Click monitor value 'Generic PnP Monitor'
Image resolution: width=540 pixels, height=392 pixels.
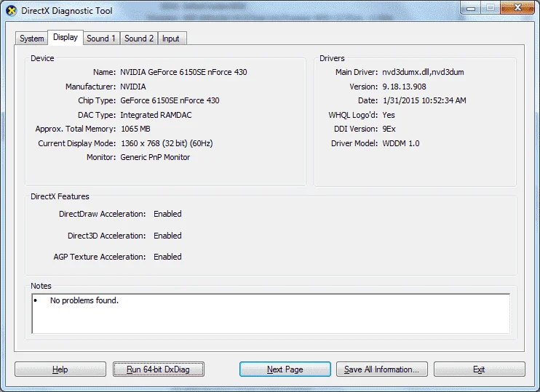(x=155, y=157)
